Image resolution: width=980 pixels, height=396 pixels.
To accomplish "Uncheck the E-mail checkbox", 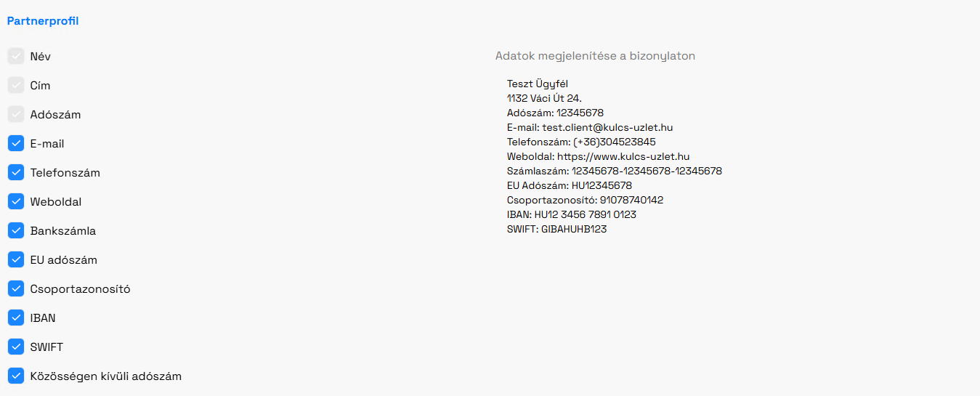I will point(16,143).
